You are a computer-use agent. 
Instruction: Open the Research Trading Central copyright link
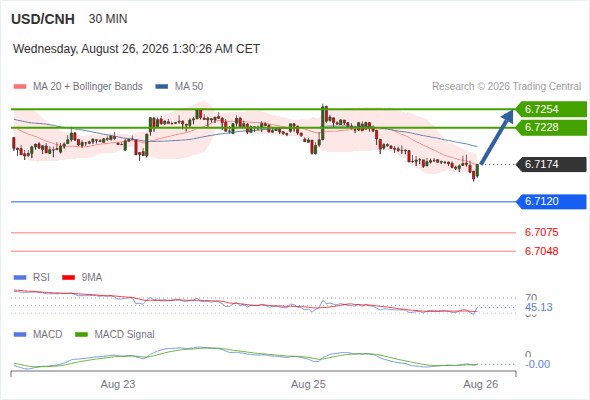pyautogui.click(x=506, y=87)
